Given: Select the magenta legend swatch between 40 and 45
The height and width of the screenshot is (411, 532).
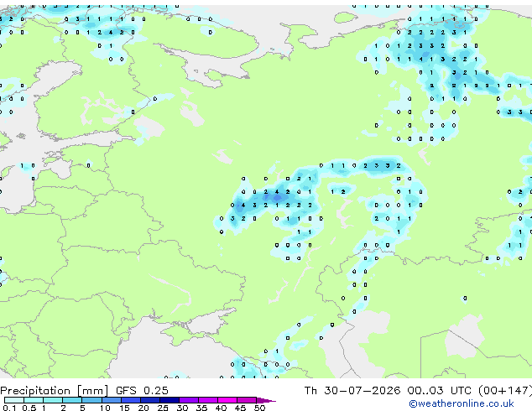Looking at the screenshot, I should coord(227,400).
